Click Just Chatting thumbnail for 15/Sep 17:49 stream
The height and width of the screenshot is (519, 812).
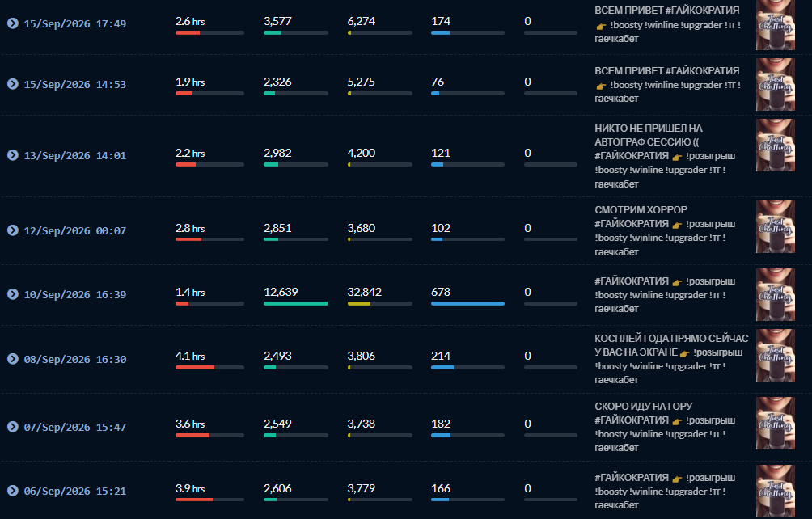tap(776, 24)
